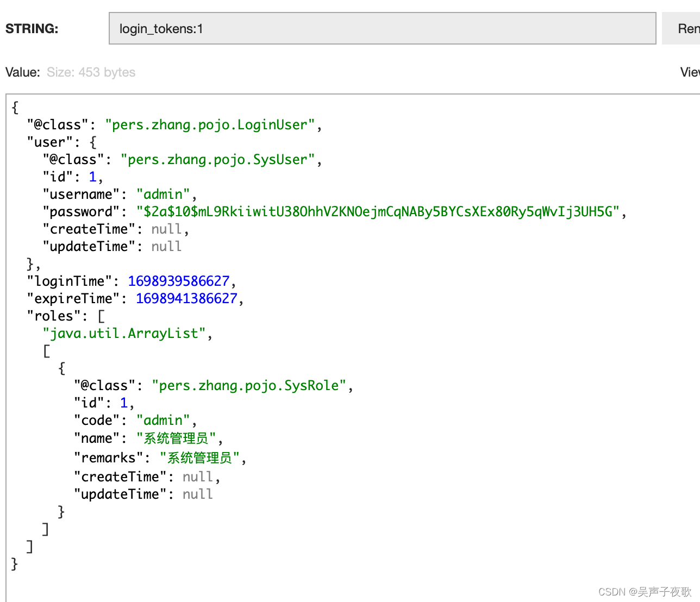Click the "roles" key in the JSON

click(53, 316)
